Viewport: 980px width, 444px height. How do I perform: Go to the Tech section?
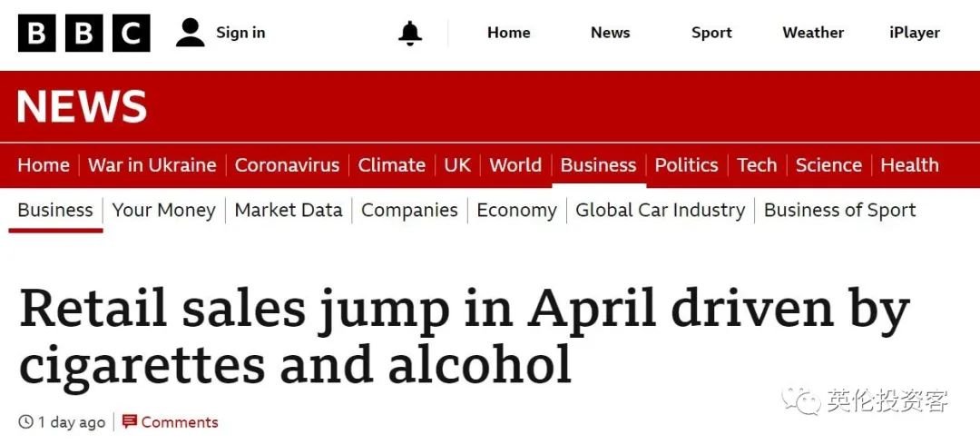click(x=756, y=165)
